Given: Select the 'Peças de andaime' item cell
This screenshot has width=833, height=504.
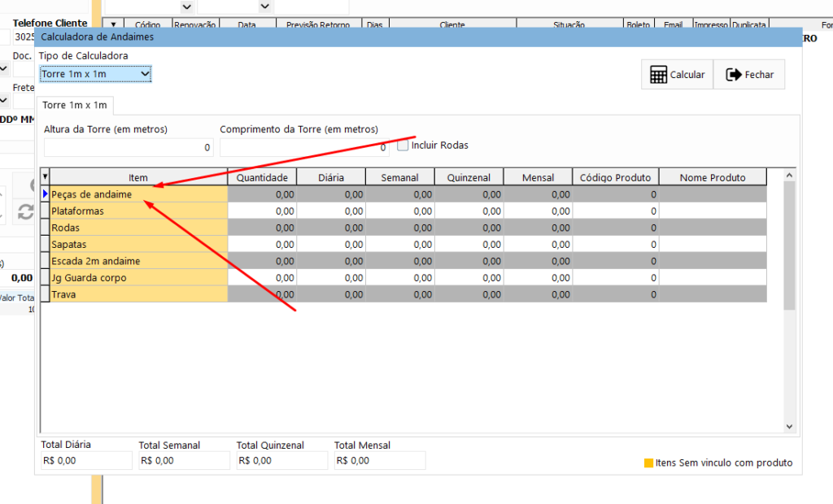Looking at the screenshot, I should click(x=138, y=194).
